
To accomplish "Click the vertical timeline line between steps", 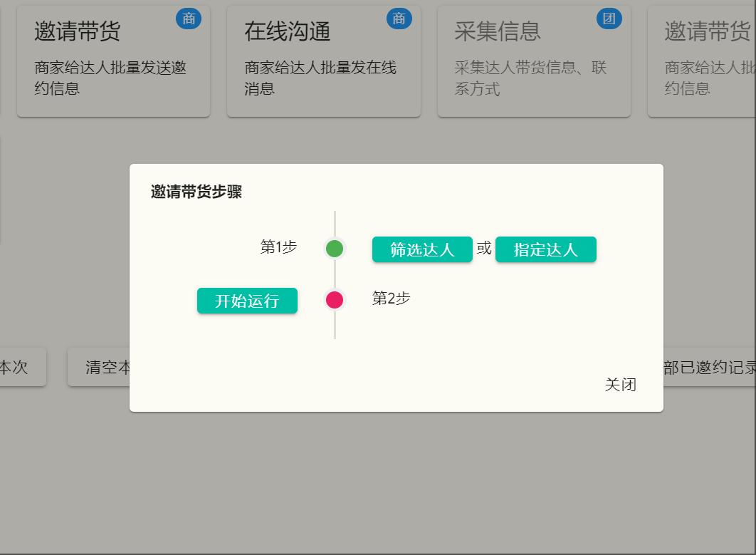I will tap(335, 274).
